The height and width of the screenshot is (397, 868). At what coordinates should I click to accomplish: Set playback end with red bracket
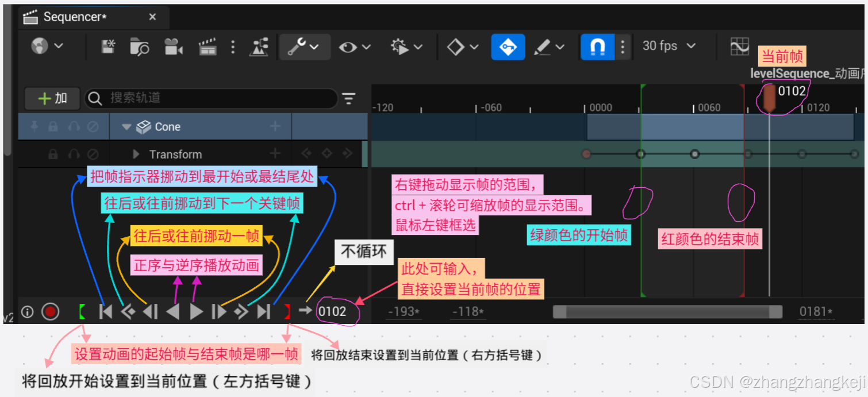(287, 312)
